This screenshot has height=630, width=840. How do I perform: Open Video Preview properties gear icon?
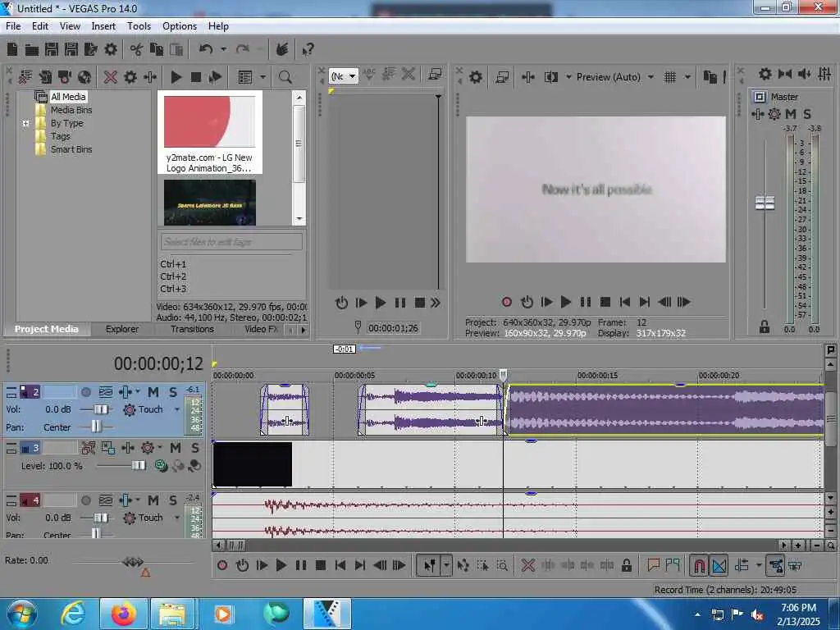pos(475,77)
